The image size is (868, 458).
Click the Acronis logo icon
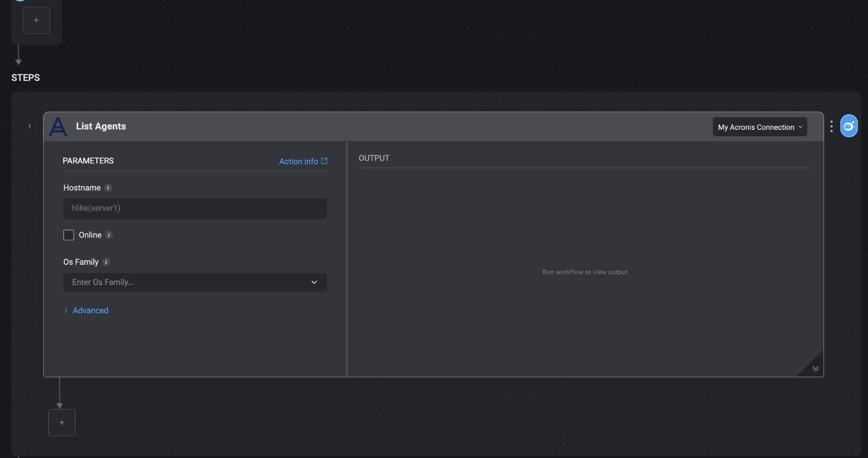(58, 127)
